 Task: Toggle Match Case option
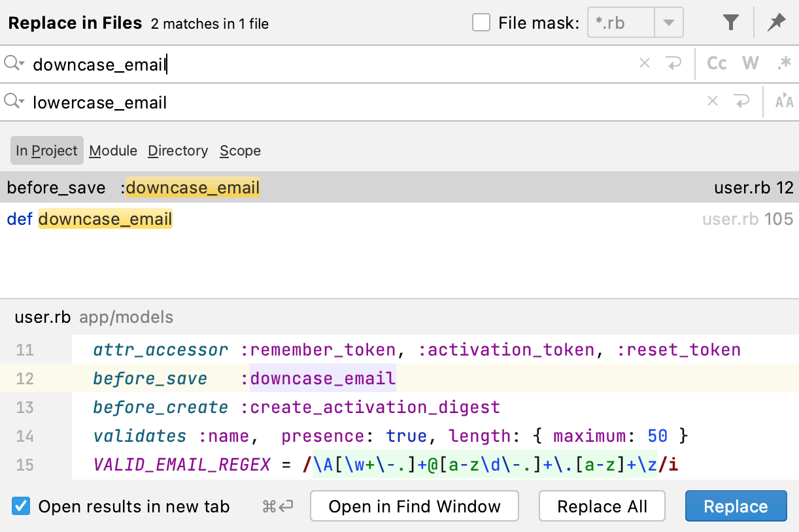pos(717,63)
